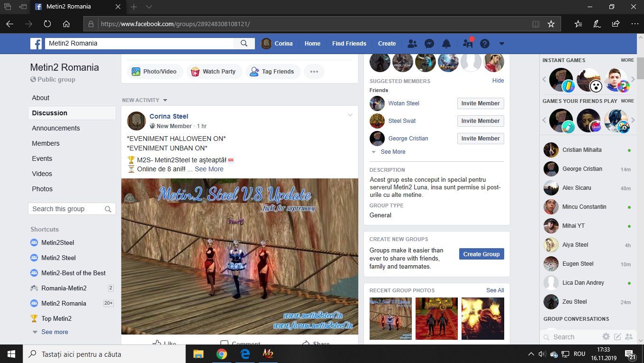The image size is (644, 363).
Task: Click the Facebook search box
Action: click(x=139, y=43)
